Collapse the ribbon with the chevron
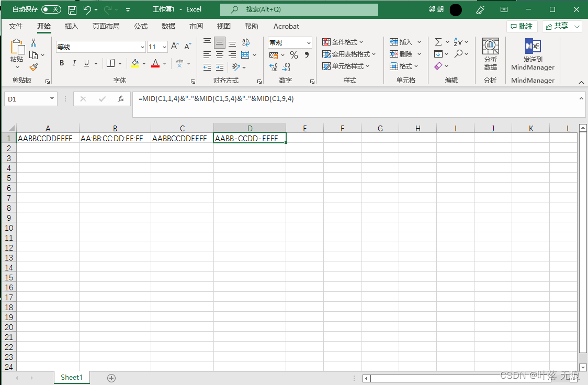 (x=581, y=82)
